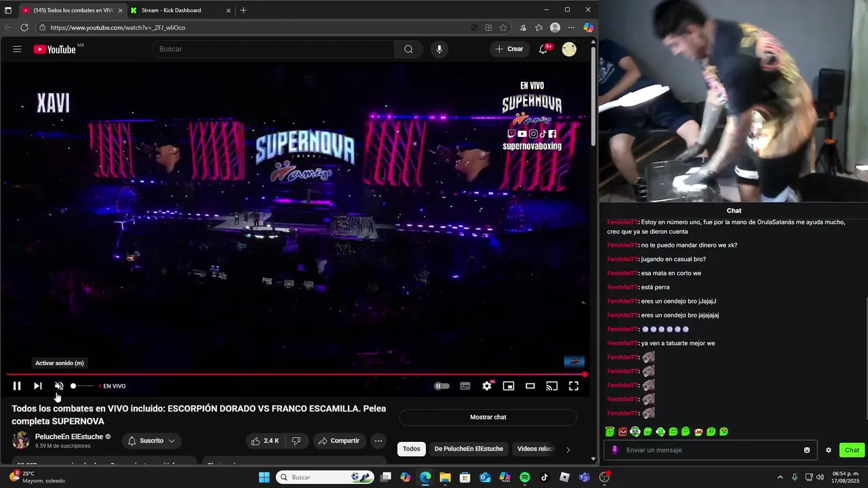Image resolution: width=868 pixels, height=488 pixels.
Task: Click the green Chat send button
Action: click(852, 450)
